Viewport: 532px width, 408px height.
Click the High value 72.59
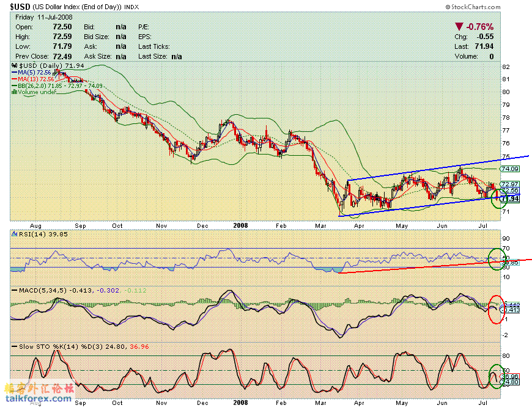coord(62,37)
